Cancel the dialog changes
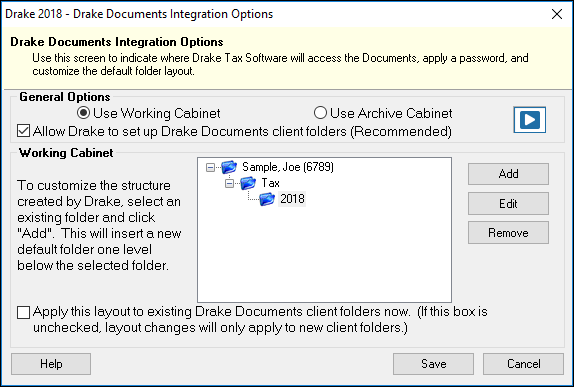This screenshot has width=574, height=387. click(523, 364)
